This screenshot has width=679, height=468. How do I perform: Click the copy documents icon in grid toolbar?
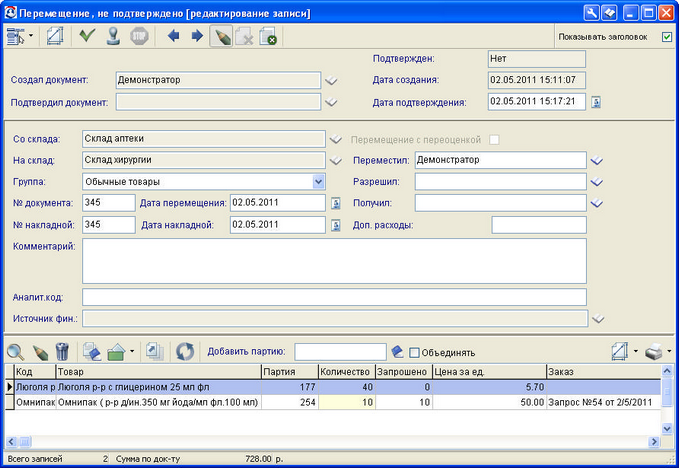tap(92, 352)
